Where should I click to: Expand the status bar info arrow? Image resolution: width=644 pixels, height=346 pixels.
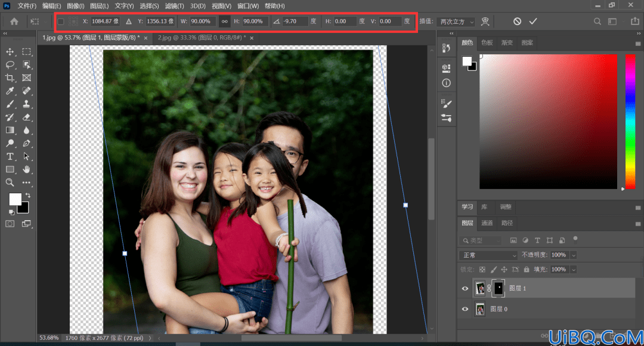(150, 338)
